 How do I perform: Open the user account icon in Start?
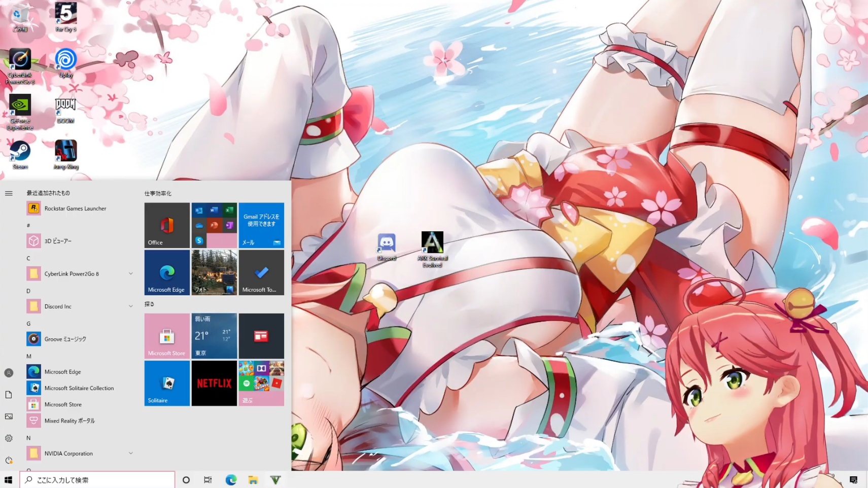click(x=9, y=373)
